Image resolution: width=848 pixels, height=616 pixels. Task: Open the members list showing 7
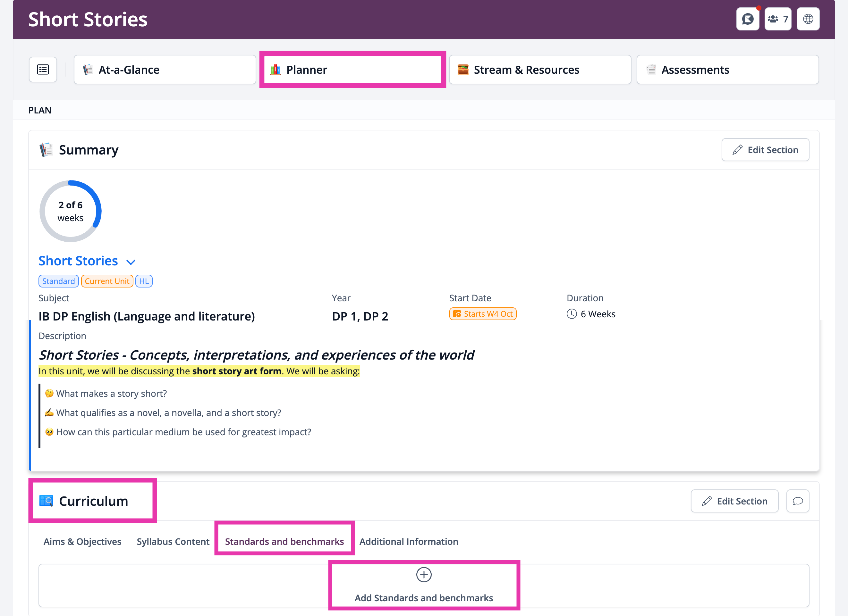778,19
